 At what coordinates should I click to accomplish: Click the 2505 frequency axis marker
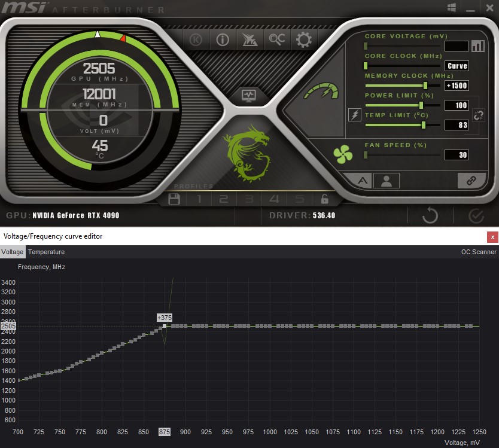point(8,326)
